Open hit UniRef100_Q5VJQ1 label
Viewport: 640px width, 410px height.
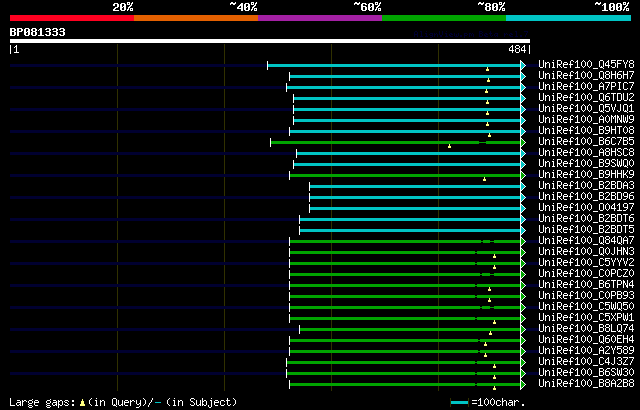[587, 109]
